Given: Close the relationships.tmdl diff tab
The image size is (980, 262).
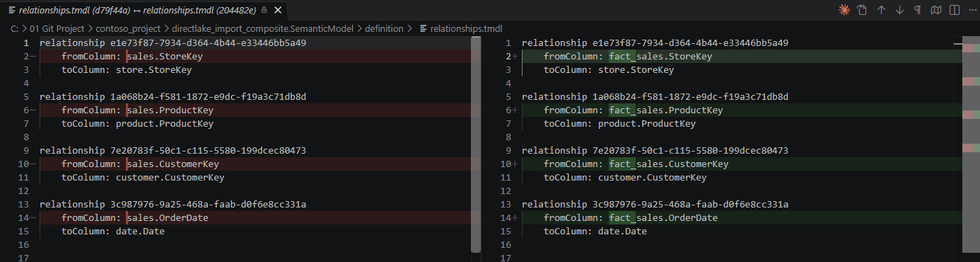Looking at the screenshot, I should [x=278, y=11].
